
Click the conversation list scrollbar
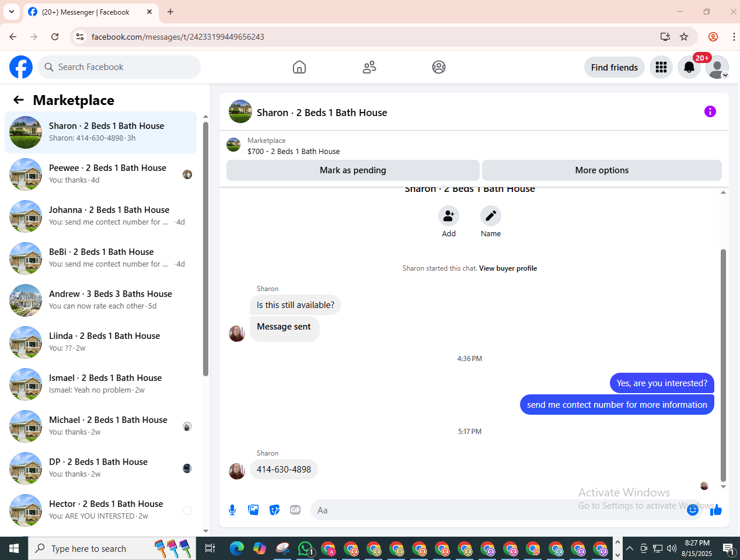(x=205, y=248)
